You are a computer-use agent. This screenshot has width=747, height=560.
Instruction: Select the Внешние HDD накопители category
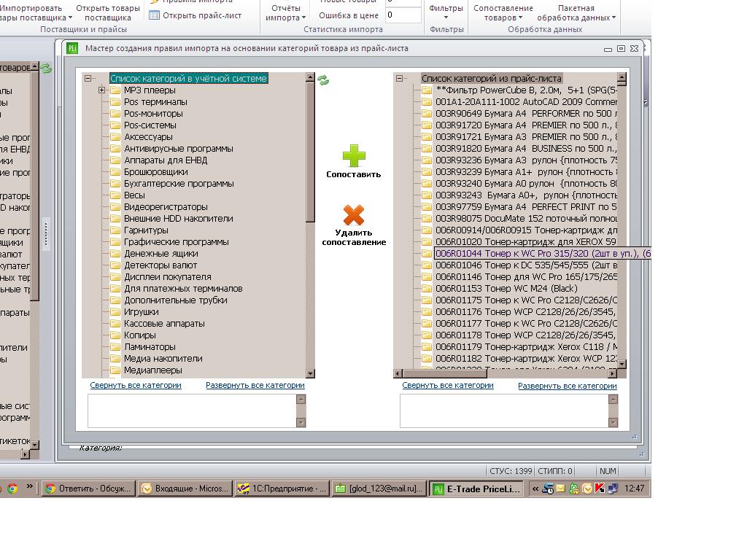coord(179,219)
